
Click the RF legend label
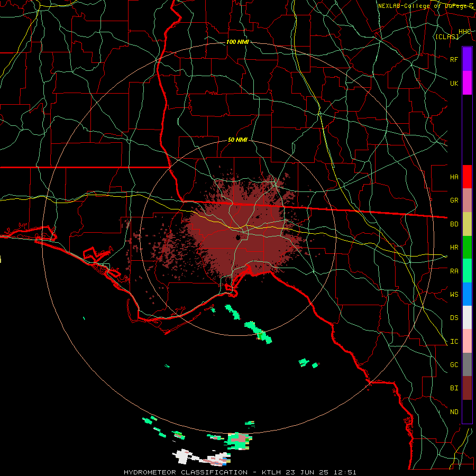point(454,59)
